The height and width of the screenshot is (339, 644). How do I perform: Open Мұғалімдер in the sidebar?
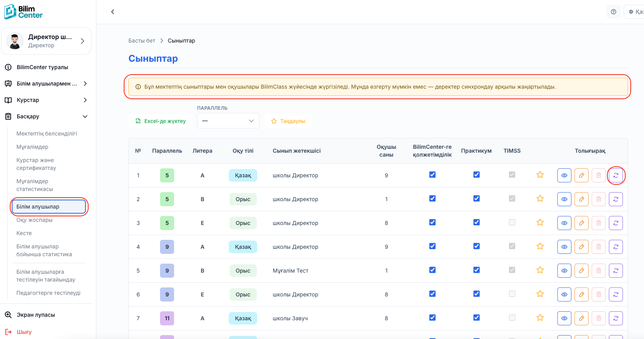[32, 147]
